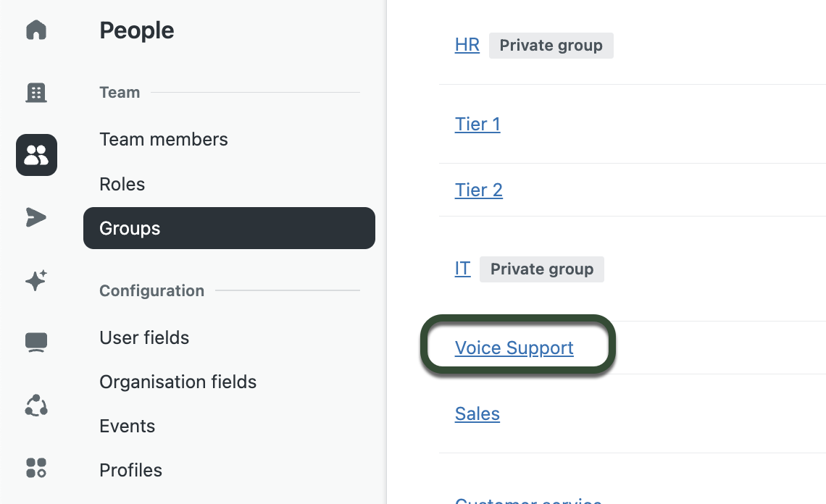
Task: Open the HR private group
Action: pos(467,45)
